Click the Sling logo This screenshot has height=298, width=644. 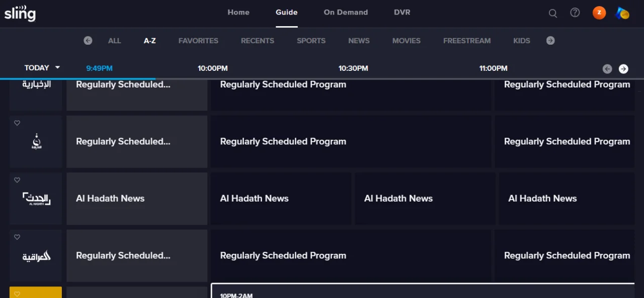point(20,13)
